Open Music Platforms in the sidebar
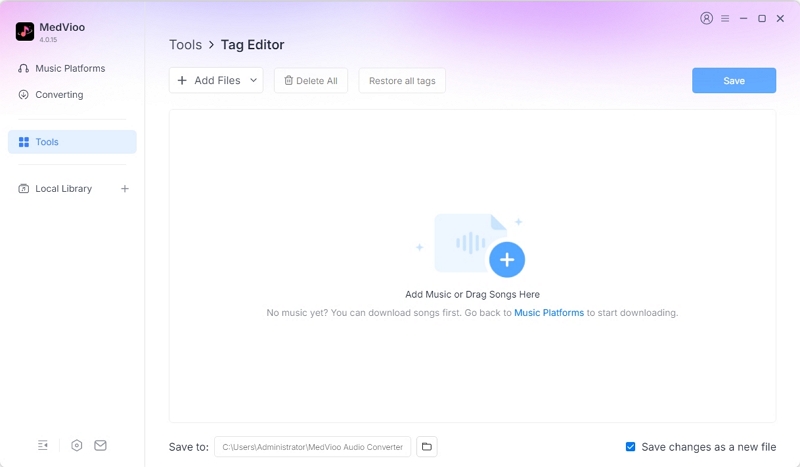The height and width of the screenshot is (467, 800). point(62,68)
